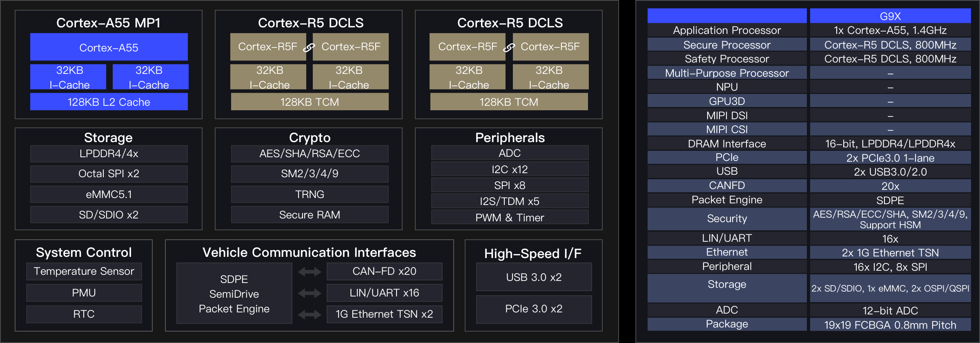Select the 19x19 FCBGA 0.8mm Pitch cell
This screenshot has height=343, width=980.
(x=890, y=325)
